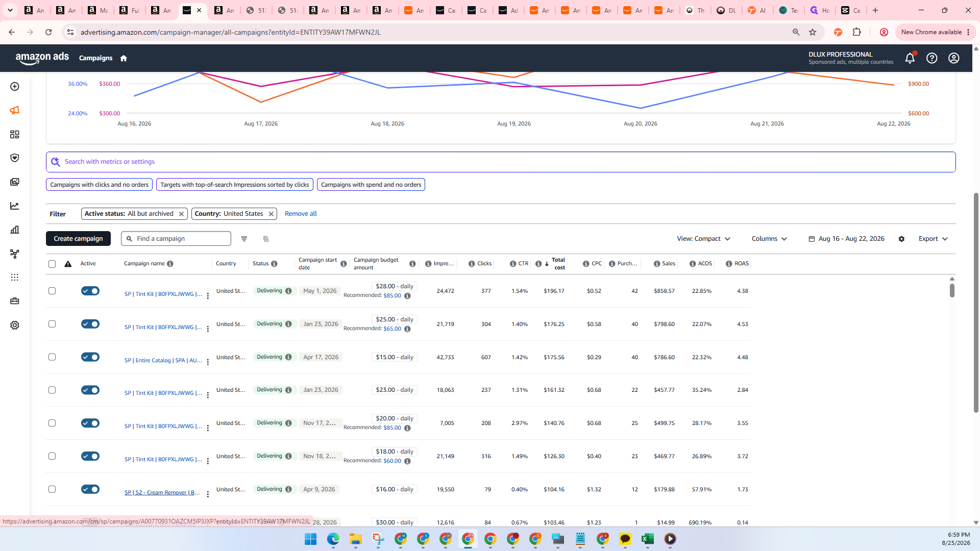Click the campaign table's vertical scrollbar thumb
980x551 pixels.
[952, 291]
